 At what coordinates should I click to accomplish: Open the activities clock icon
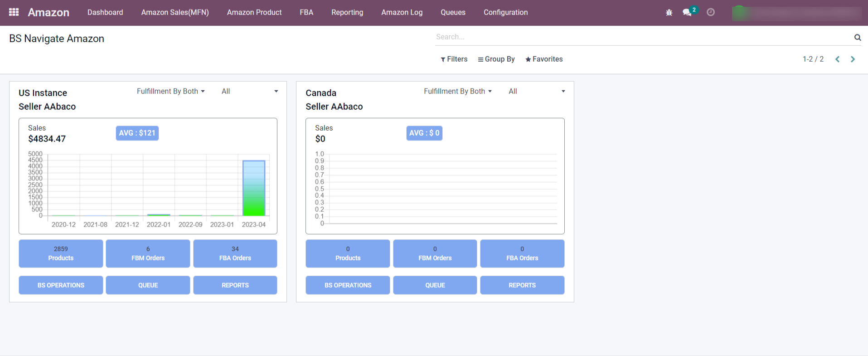711,12
